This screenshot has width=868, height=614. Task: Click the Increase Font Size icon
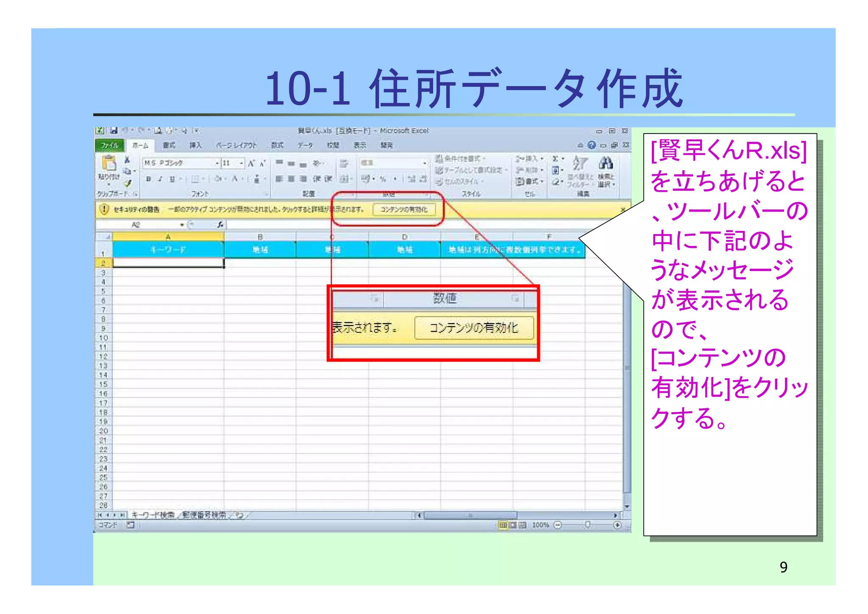point(251,163)
